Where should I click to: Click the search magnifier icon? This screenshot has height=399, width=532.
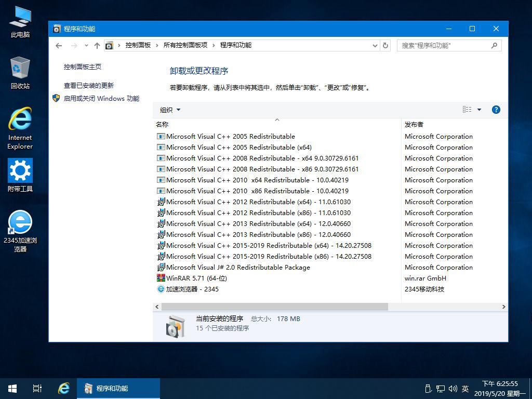495,46
